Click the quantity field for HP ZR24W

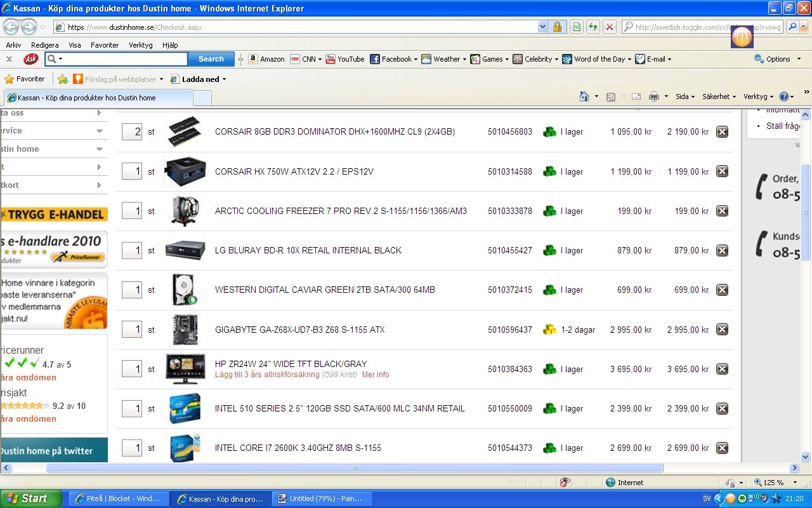(x=132, y=369)
